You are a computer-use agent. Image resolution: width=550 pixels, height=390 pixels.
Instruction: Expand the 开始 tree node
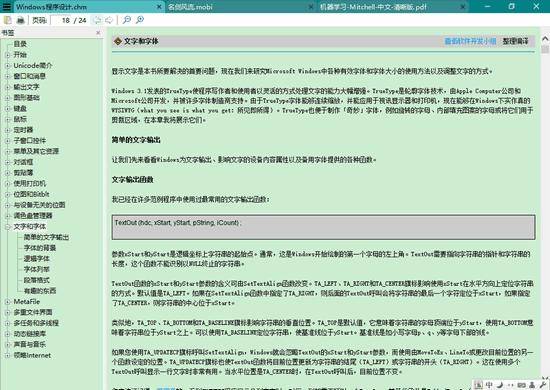(x=7, y=55)
